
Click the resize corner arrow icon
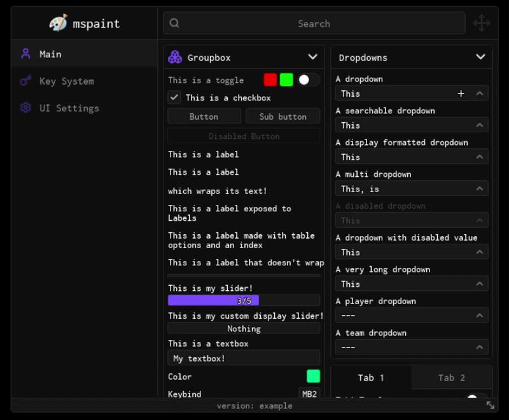(x=491, y=405)
